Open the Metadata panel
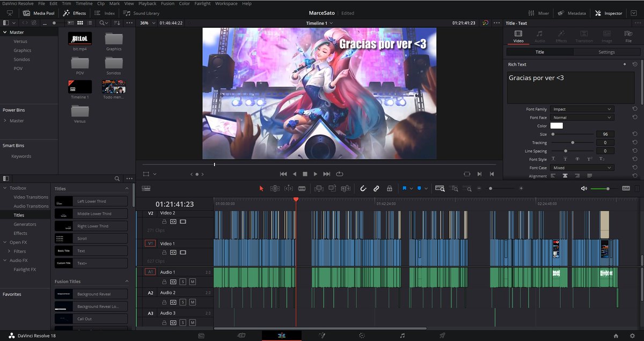Image resolution: width=644 pixels, height=341 pixels. (572, 13)
